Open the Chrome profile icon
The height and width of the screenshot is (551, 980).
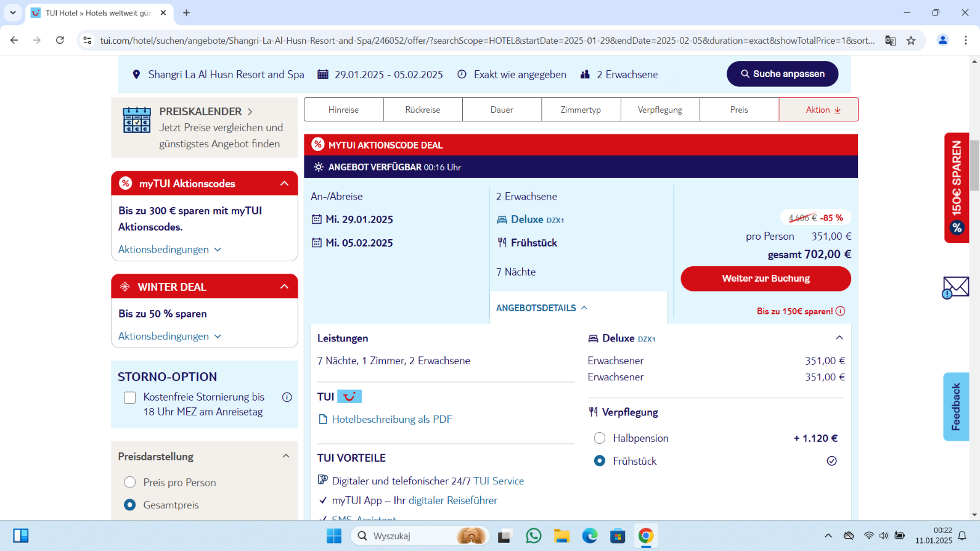point(943,41)
